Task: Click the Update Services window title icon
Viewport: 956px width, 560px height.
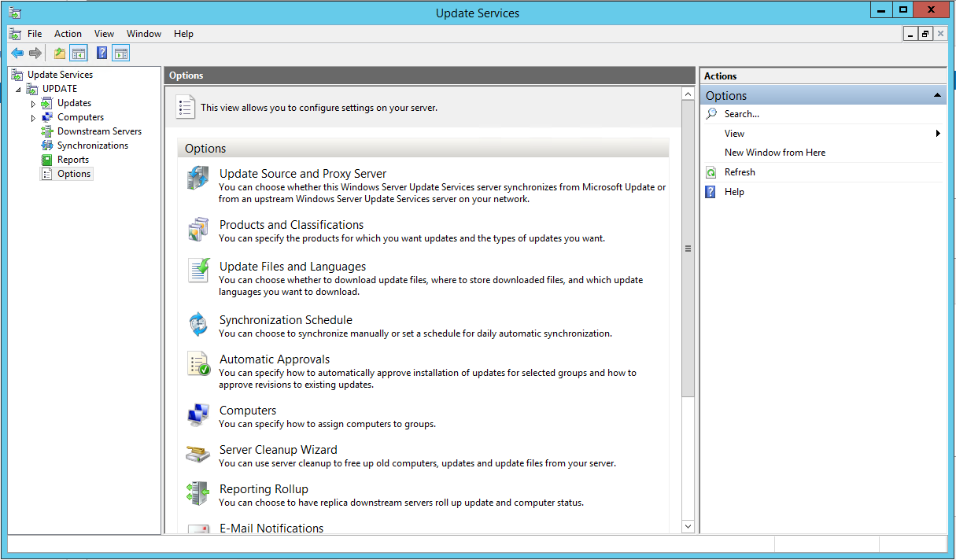Action: [x=16, y=13]
